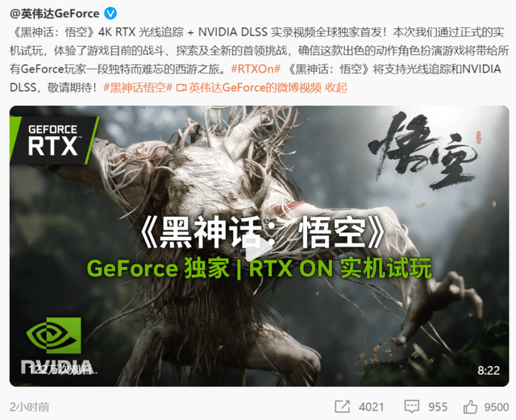Click the green NVIDIA eye logo
Screen dimensions: 516x420
click(54, 335)
